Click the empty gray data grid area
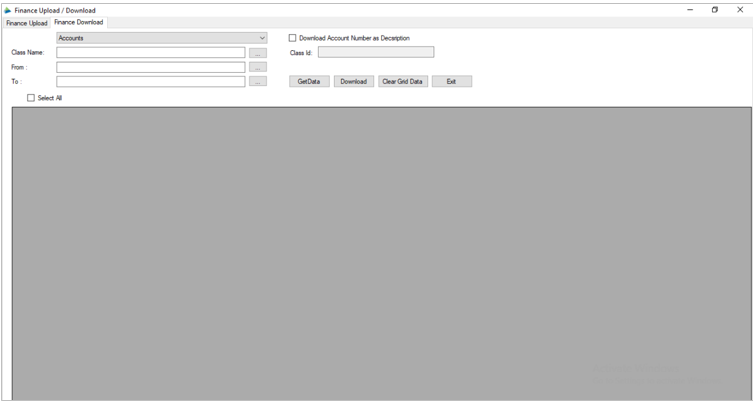The image size is (753, 402). coord(380,250)
